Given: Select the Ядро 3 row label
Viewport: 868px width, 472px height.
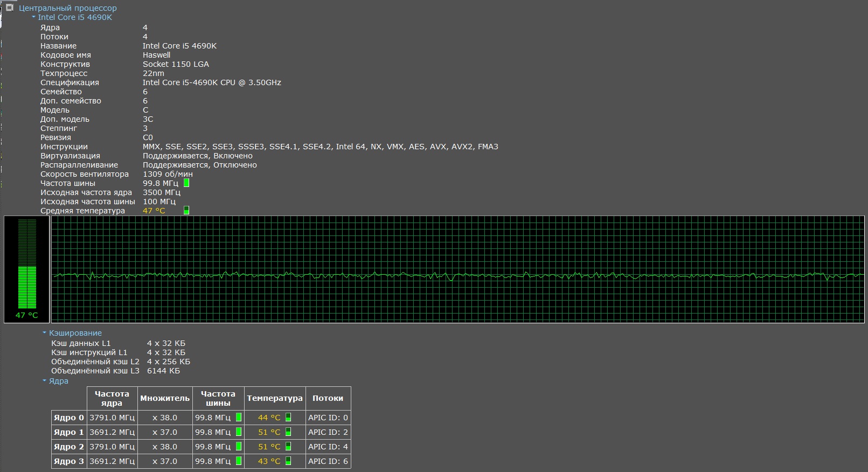Looking at the screenshot, I should click(69, 461).
